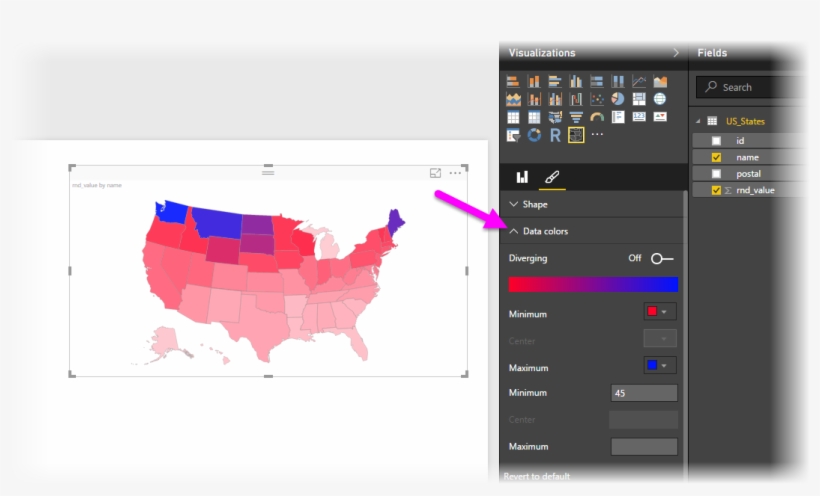
Task: Click the Minimum value field showing 45
Action: [644, 393]
